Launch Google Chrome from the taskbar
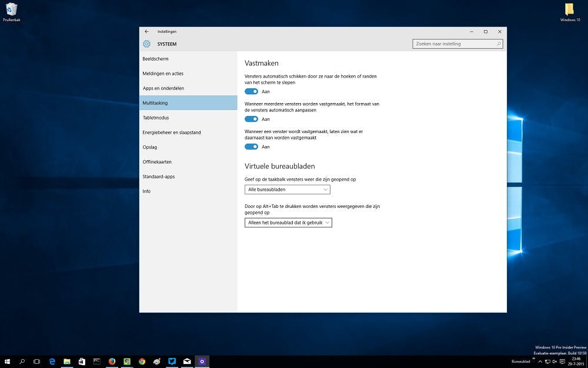Viewport: 588px width, 368px height. pos(142,362)
